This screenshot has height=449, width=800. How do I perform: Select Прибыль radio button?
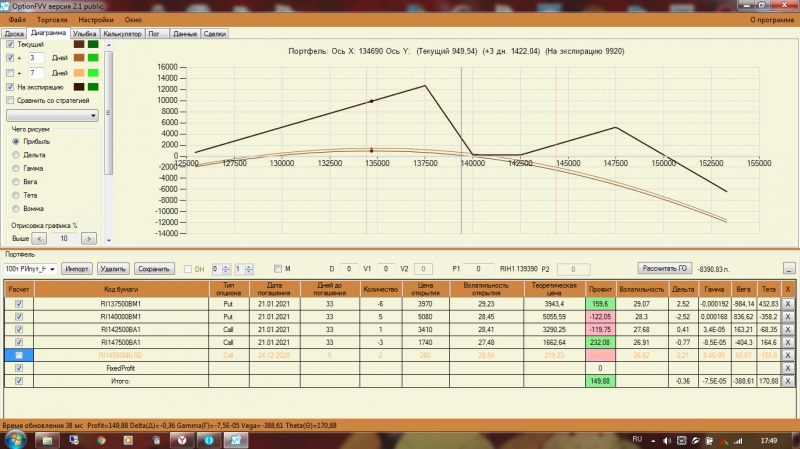[x=16, y=141]
